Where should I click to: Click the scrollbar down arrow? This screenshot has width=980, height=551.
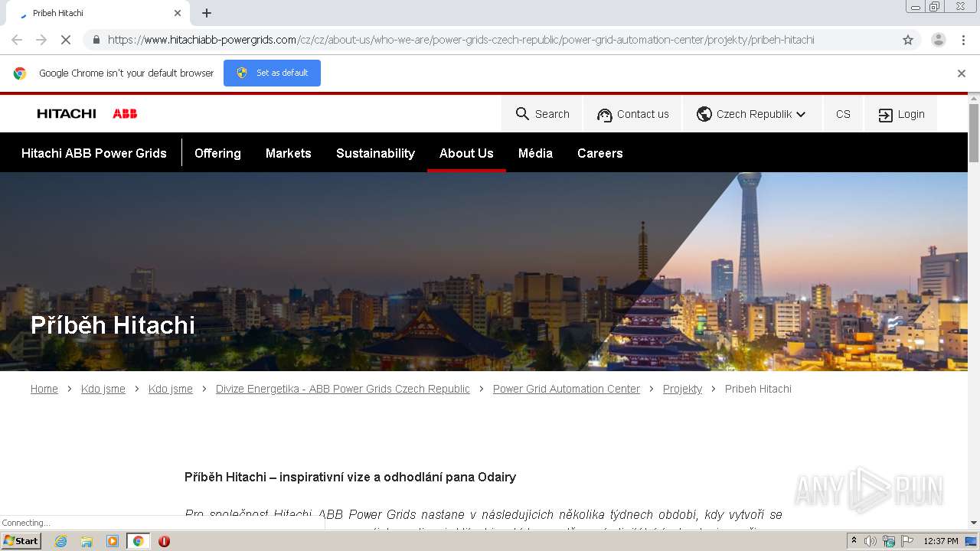point(974,523)
